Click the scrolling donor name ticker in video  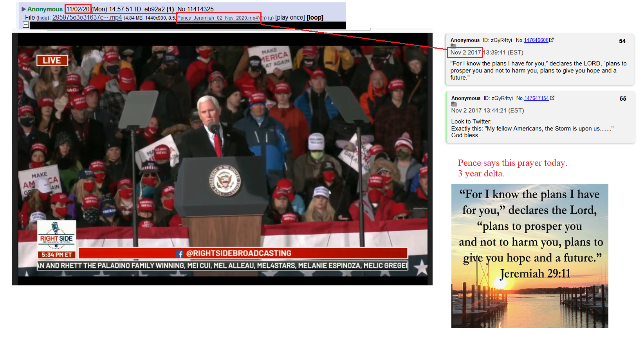(222, 265)
